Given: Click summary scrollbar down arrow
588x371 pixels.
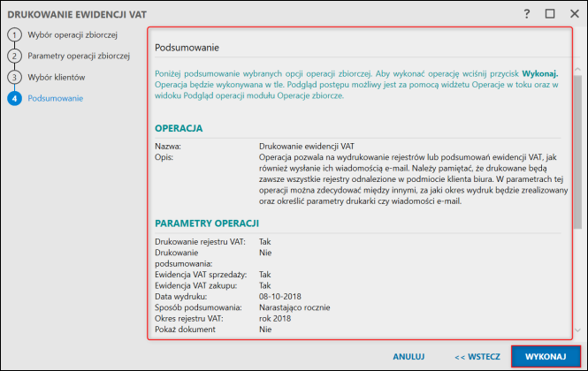Looking at the screenshot, I should coord(577,330).
